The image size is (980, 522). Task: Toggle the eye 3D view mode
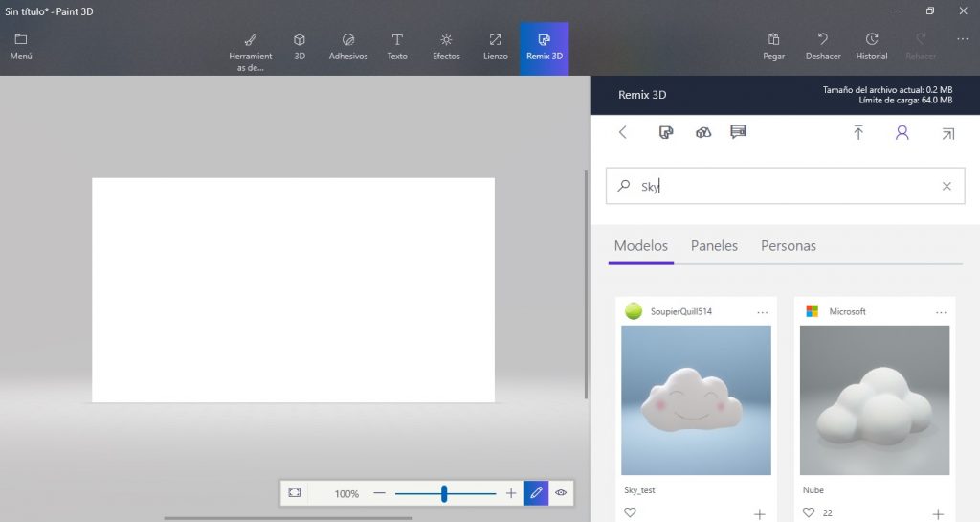click(x=561, y=492)
